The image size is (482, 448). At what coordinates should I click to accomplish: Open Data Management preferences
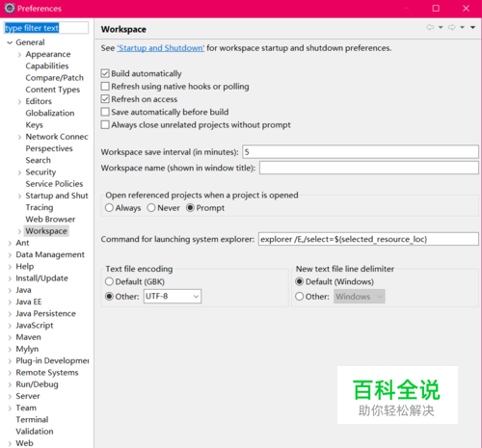[50, 254]
